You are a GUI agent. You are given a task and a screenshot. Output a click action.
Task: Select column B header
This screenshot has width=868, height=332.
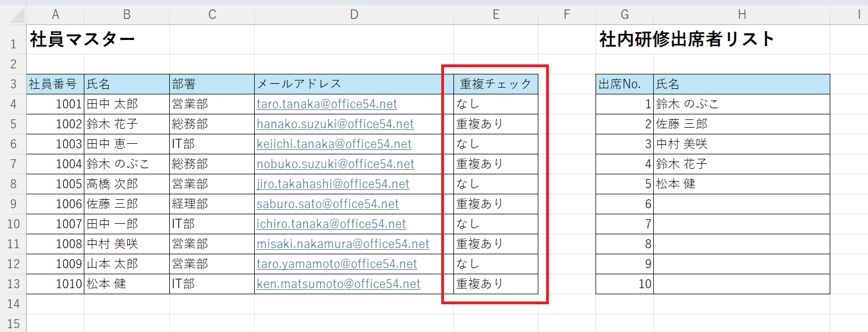pyautogui.click(x=127, y=15)
